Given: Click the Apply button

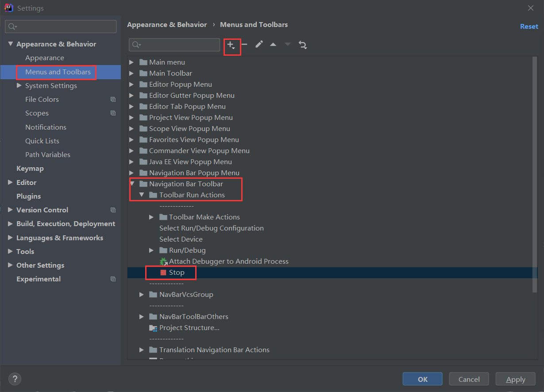Looking at the screenshot, I should (516, 379).
